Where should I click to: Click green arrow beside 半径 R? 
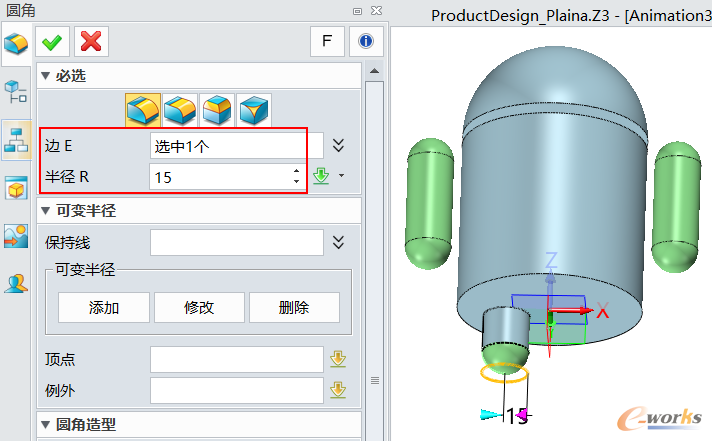321,176
